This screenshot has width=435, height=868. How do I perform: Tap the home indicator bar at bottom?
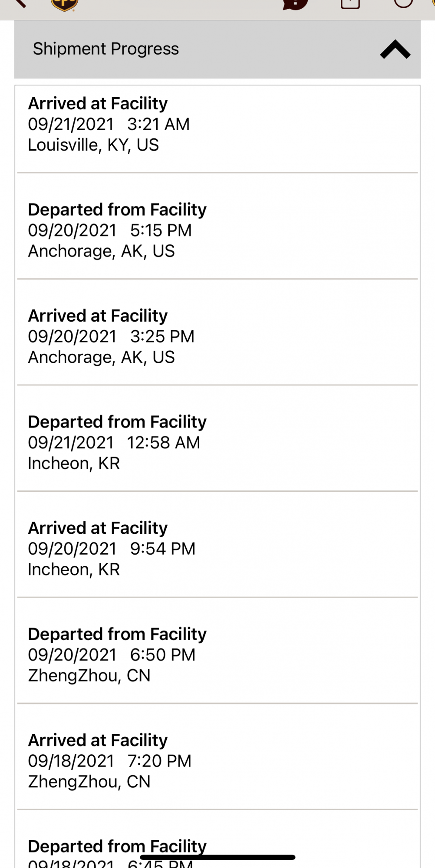pyautogui.click(x=217, y=857)
